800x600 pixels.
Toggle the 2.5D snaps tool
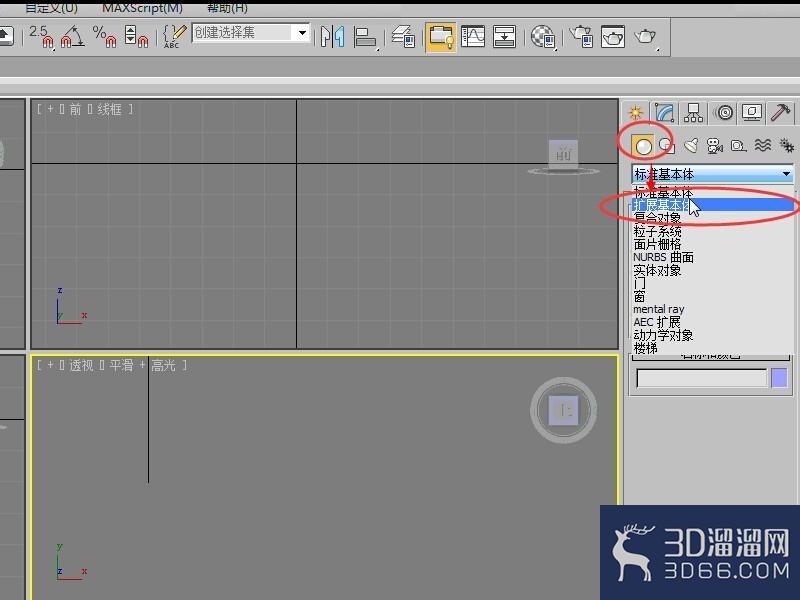tap(41, 36)
